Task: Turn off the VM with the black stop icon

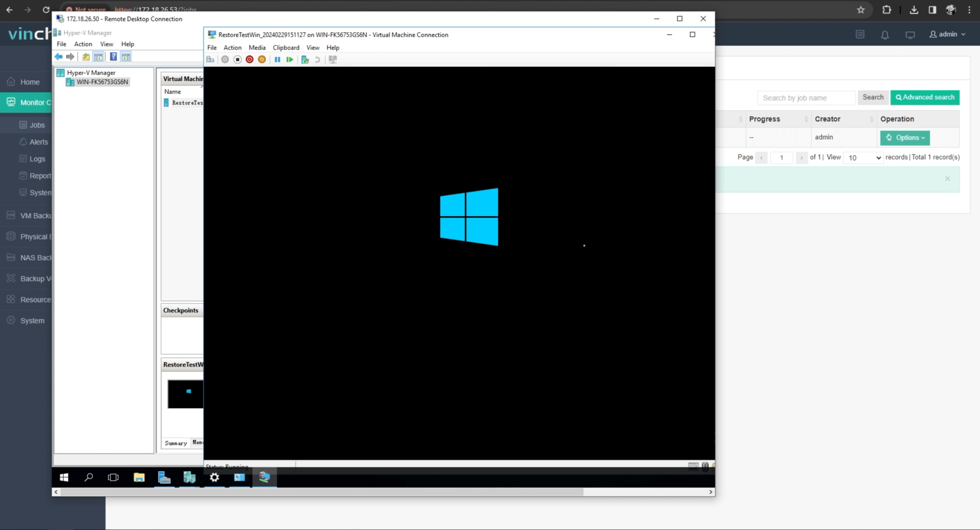Action: click(237, 59)
